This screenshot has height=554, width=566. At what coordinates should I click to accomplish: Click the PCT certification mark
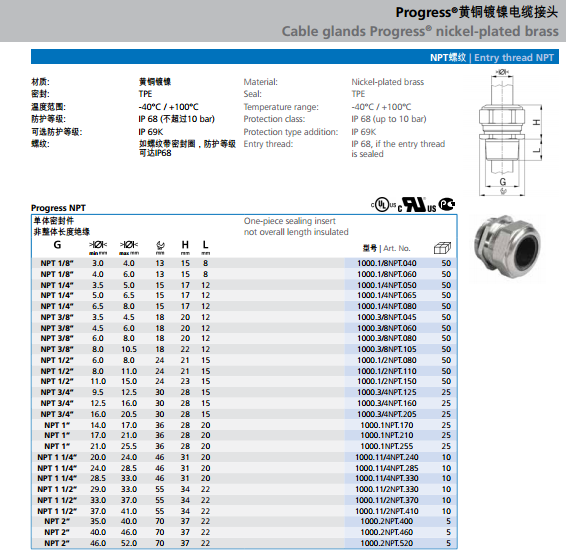coord(447,204)
